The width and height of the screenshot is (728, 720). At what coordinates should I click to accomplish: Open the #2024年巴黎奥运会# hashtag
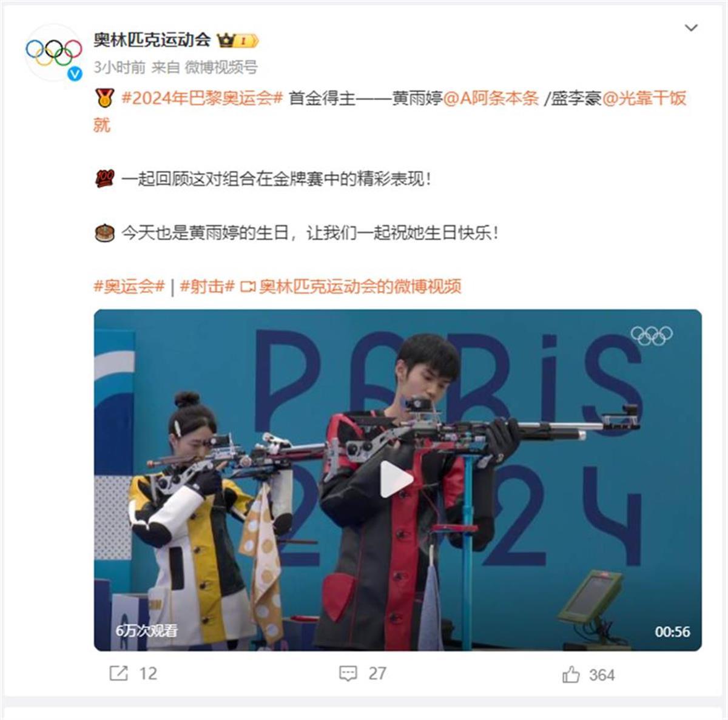pyautogui.click(x=203, y=98)
